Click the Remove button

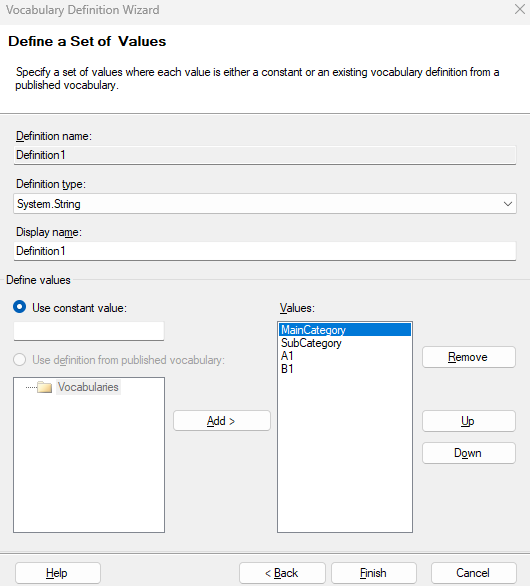pos(469,357)
